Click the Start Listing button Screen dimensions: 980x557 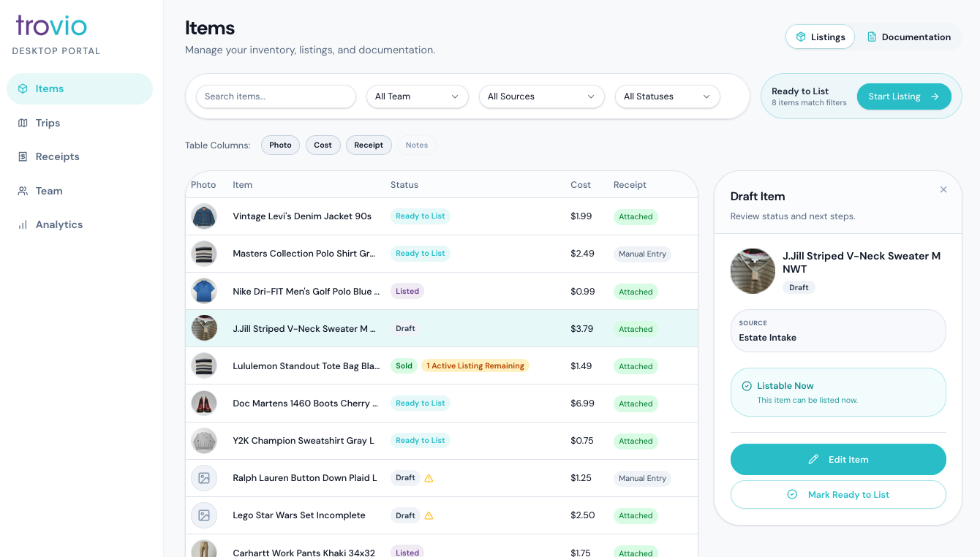[x=904, y=96]
